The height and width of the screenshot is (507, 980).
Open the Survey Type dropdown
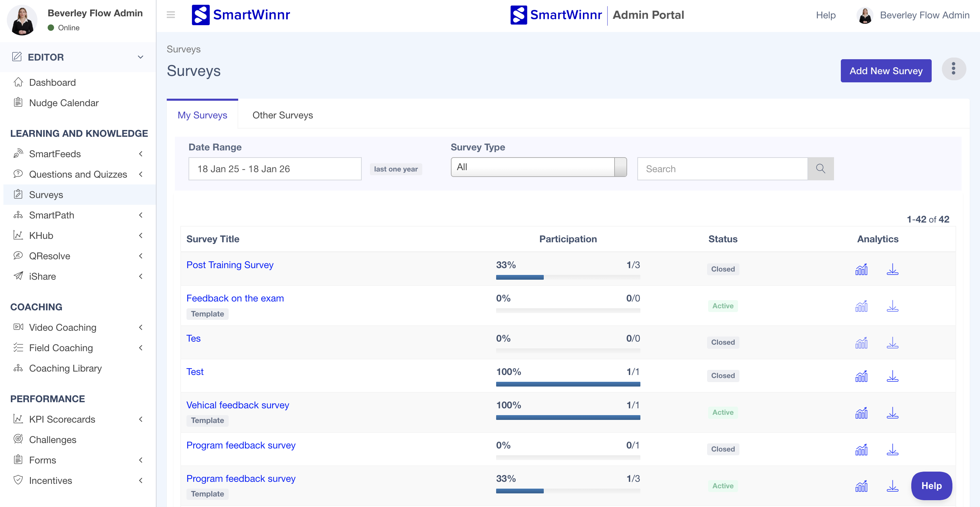pos(538,167)
